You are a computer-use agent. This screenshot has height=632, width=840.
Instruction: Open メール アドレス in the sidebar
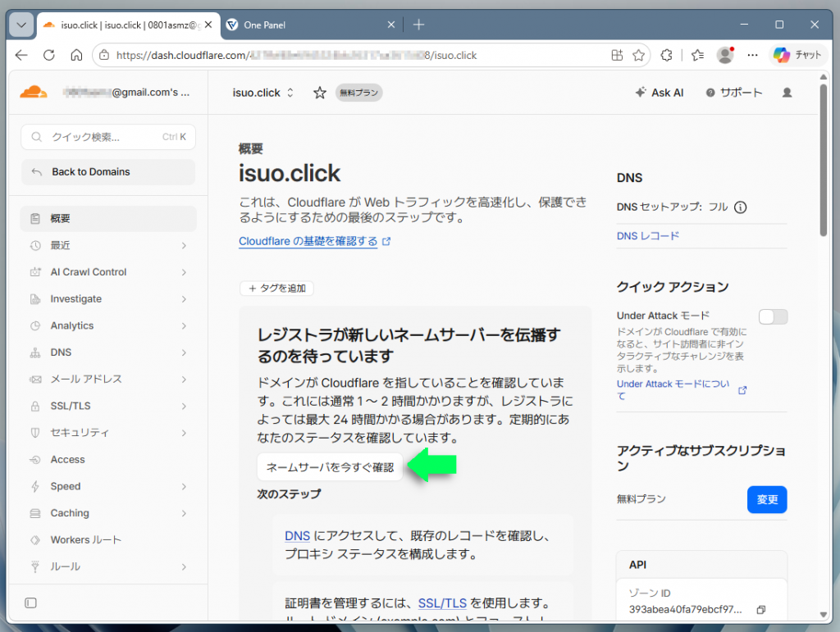(x=108, y=379)
